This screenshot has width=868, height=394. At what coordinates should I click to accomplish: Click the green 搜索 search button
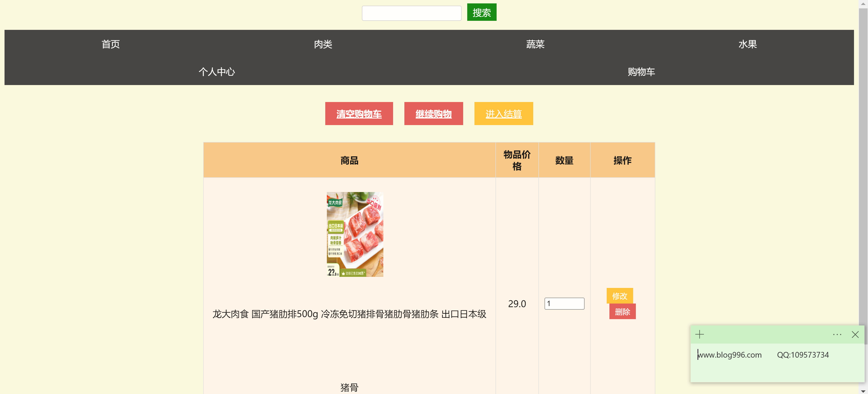point(481,12)
